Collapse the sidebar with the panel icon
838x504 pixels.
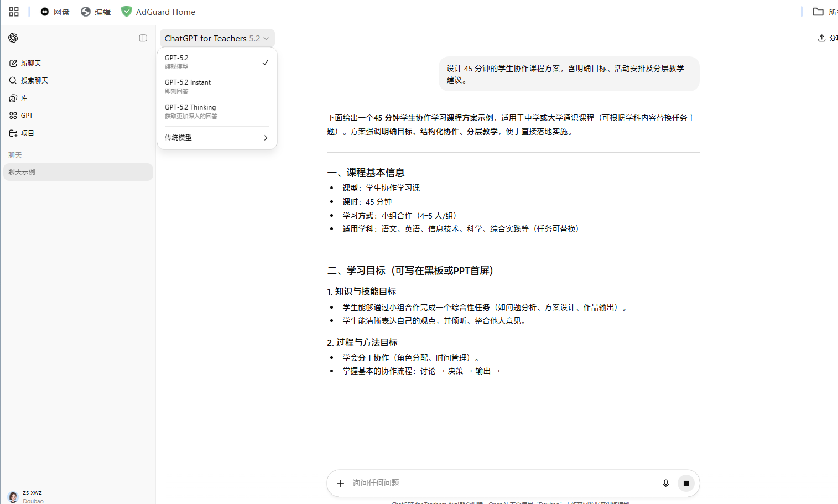click(x=143, y=38)
